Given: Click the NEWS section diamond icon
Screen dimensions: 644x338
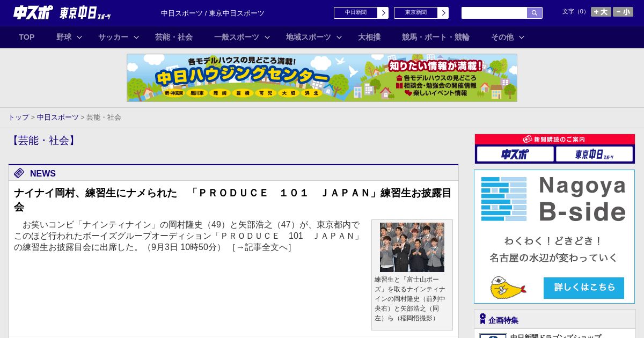Looking at the screenshot, I should [x=19, y=173].
